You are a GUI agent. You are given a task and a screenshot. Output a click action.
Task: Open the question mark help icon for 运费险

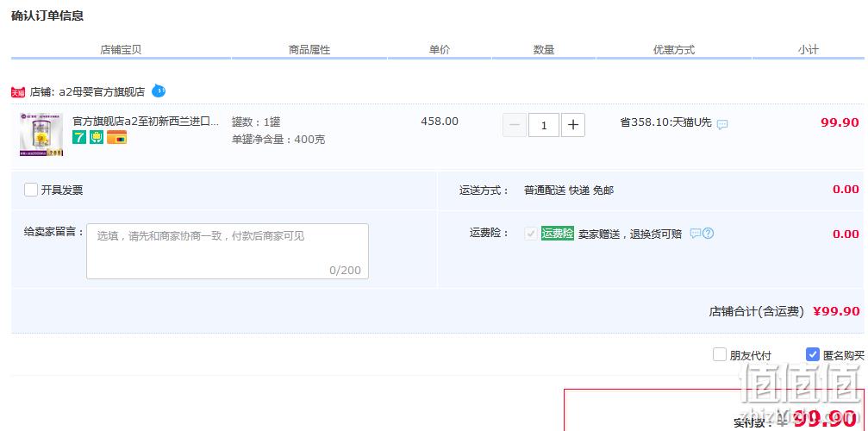[708, 233]
